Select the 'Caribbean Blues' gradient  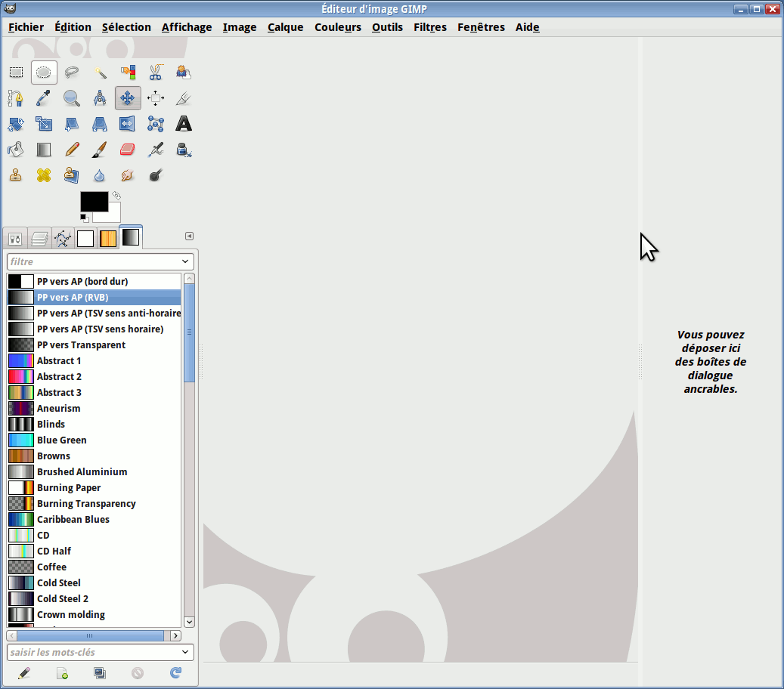[73, 520]
